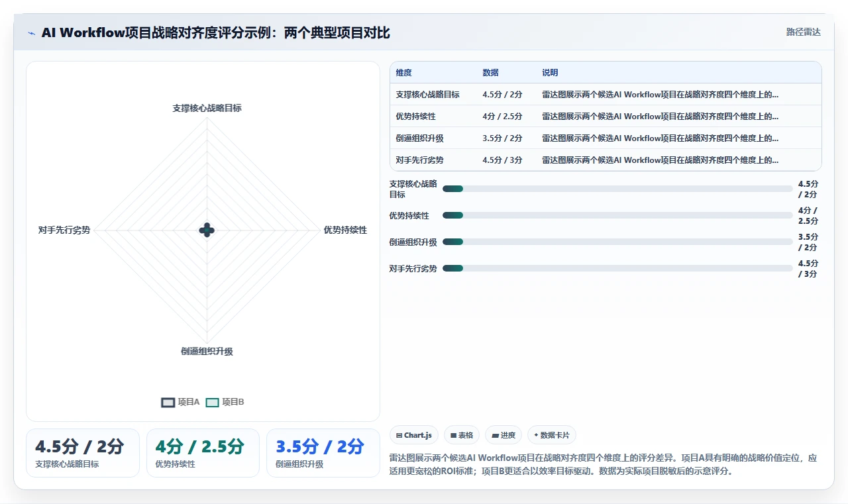Click the description paragraph starting 雷达图展示两个候选
The width and height of the screenshot is (848, 504).
tap(604, 464)
